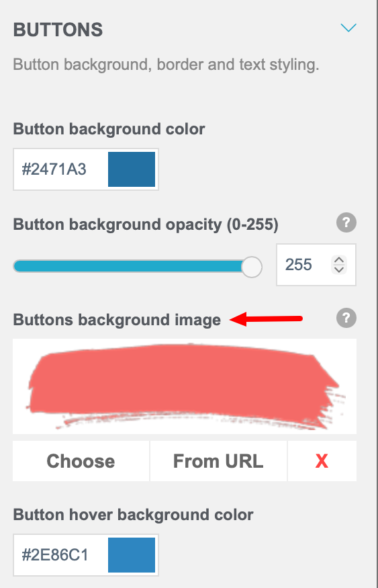Remove background image with red X
Viewport: 378px width, 588px height.
click(x=322, y=461)
